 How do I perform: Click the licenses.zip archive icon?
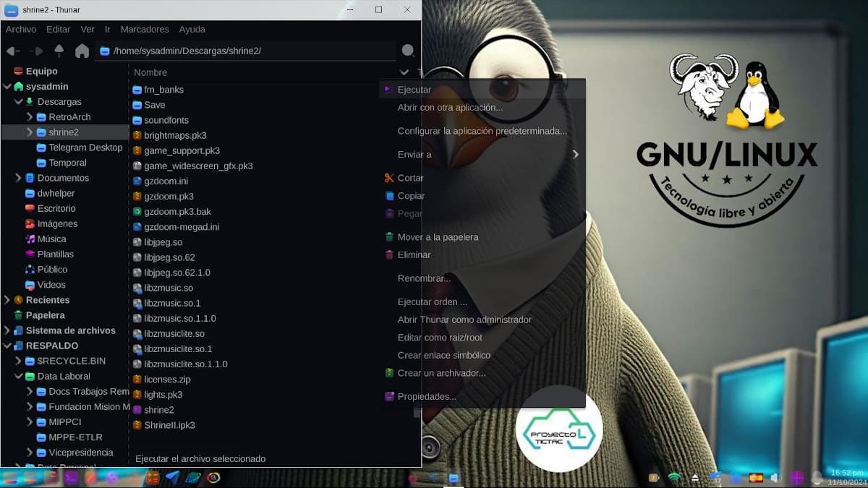point(137,380)
